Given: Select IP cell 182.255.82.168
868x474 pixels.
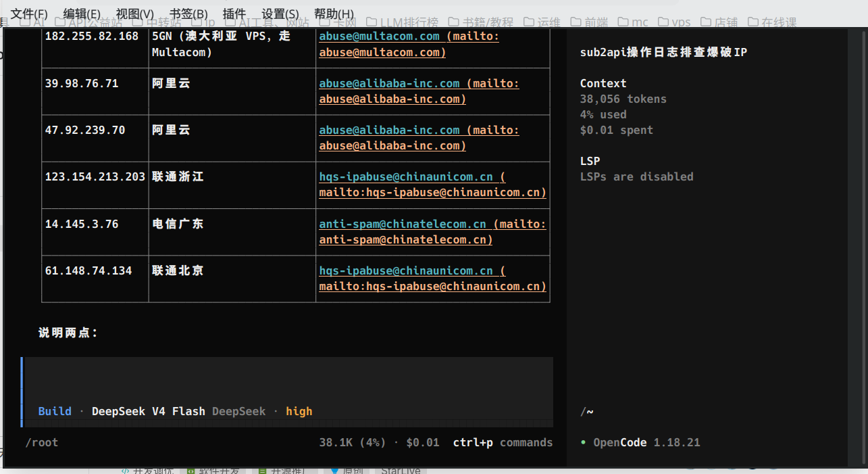Looking at the screenshot, I should click(91, 37).
